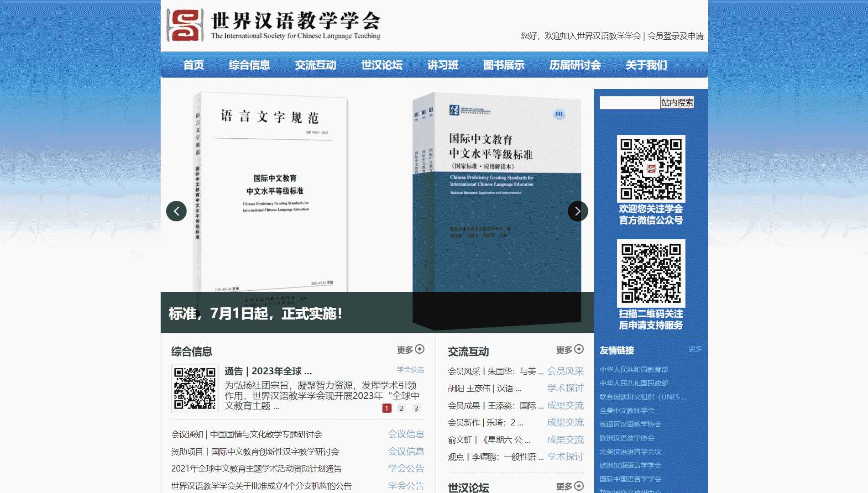The image size is (868, 493).
Task: Open 观点 | 李德鹏 article
Action: click(496, 457)
